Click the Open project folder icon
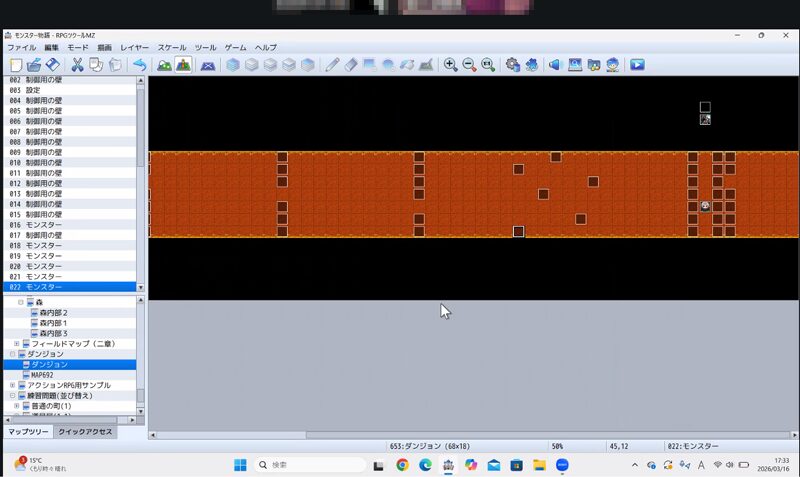Image resolution: width=800 pixels, height=477 pixels. (x=34, y=65)
